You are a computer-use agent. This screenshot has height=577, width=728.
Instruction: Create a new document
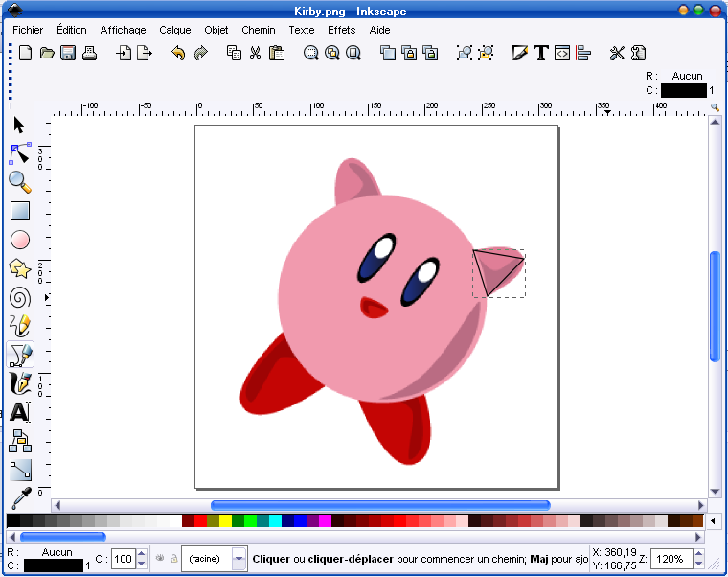(x=26, y=53)
